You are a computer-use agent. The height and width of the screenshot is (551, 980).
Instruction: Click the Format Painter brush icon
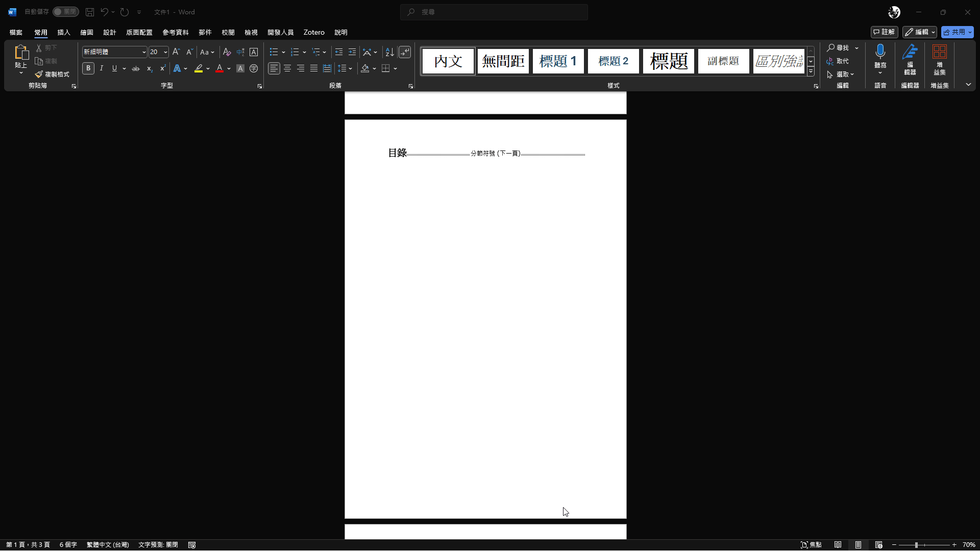(39, 74)
